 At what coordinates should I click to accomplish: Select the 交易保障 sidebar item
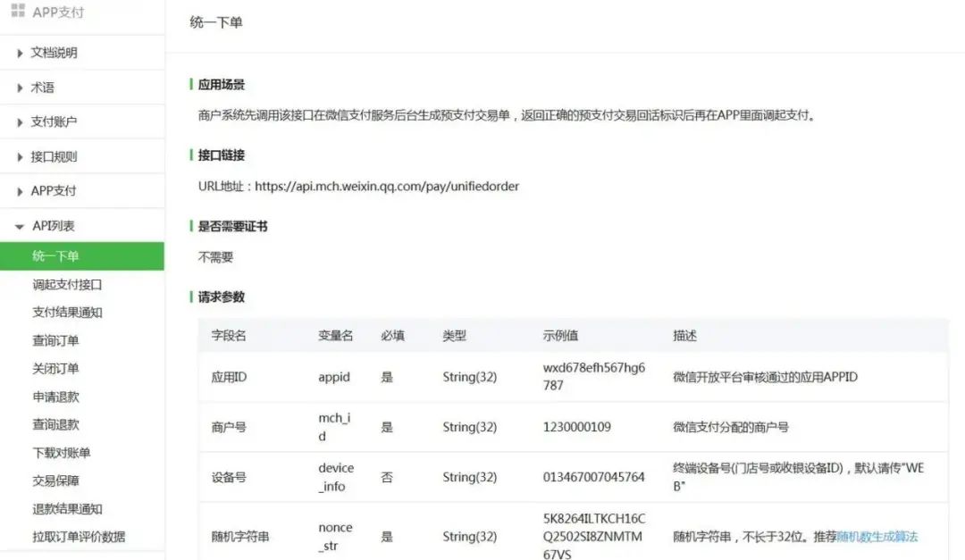point(55,481)
